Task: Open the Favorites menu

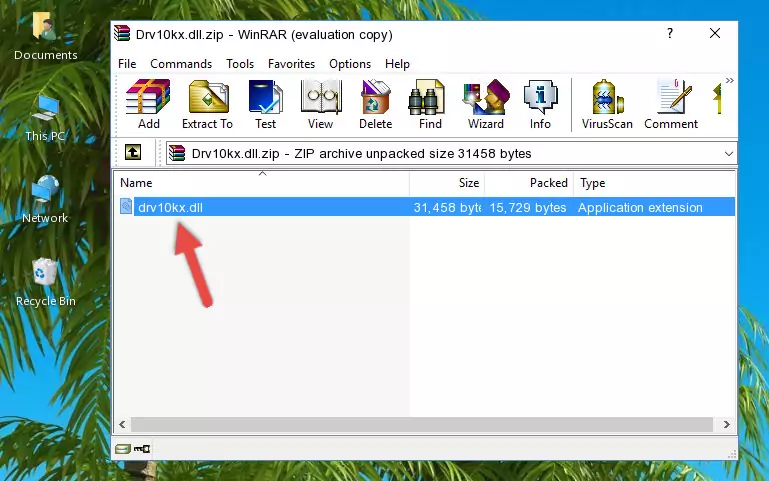Action: (291, 64)
